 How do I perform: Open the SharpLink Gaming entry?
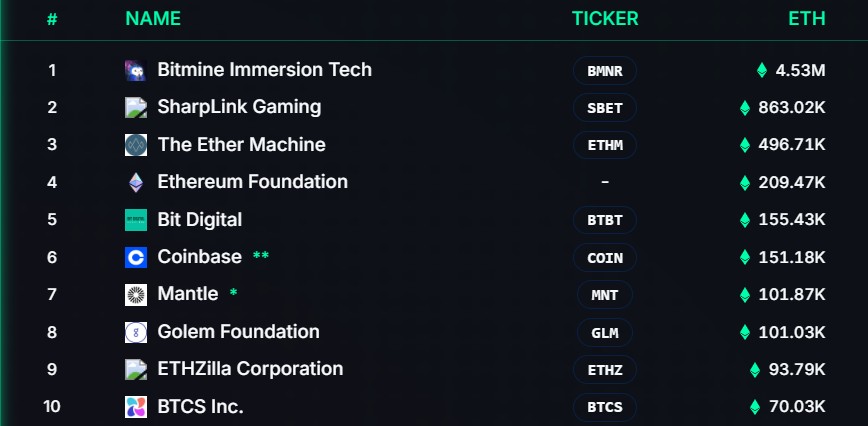[238, 107]
